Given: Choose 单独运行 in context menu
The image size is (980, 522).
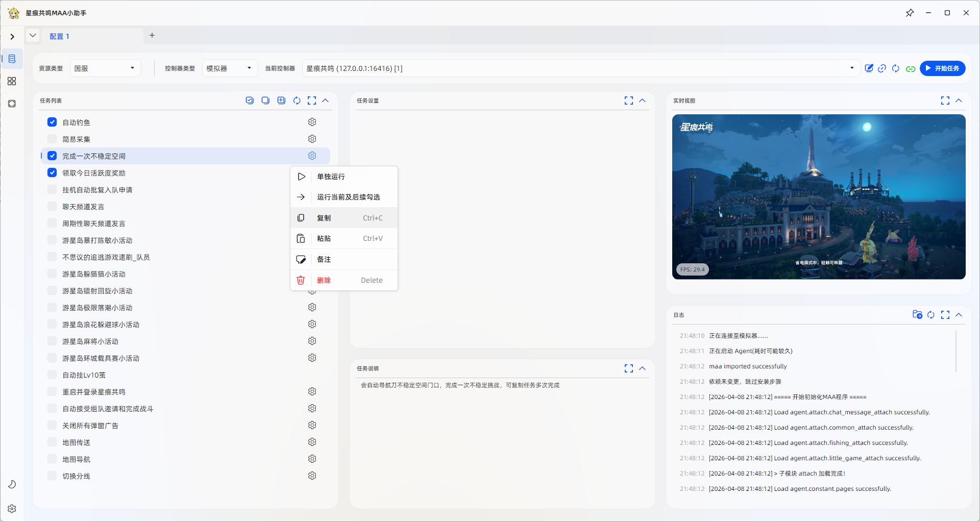Looking at the screenshot, I should [344, 177].
